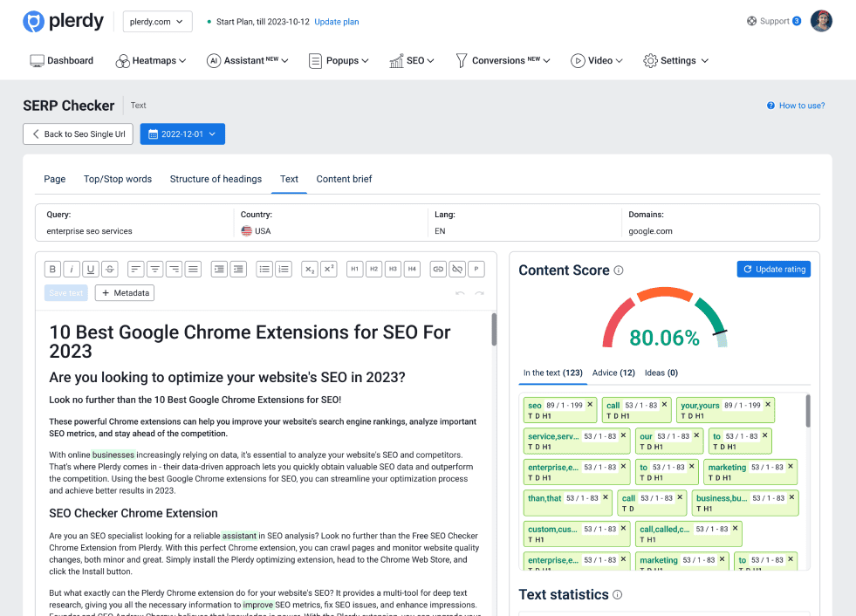Switch to the Structure of headings tab
Image resolution: width=856 pixels, height=616 pixels.
216,179
